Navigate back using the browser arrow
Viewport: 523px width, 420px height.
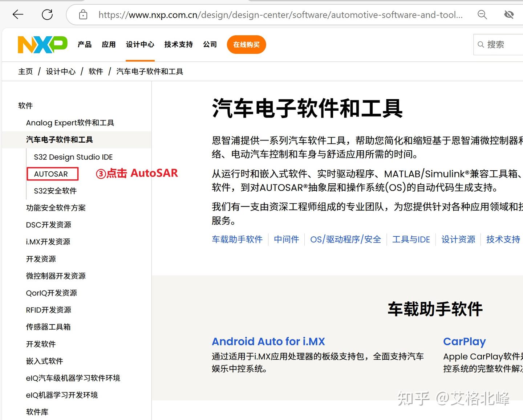click(x=17, y=15)
